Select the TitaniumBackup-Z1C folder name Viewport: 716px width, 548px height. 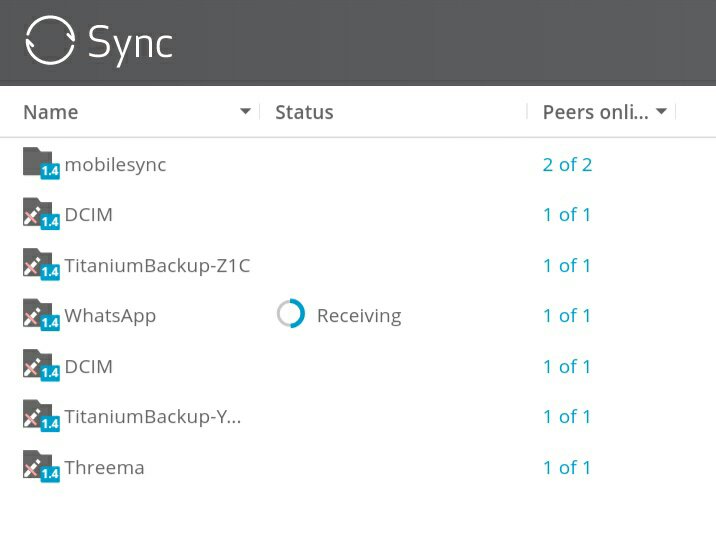[x=158, y=265]
